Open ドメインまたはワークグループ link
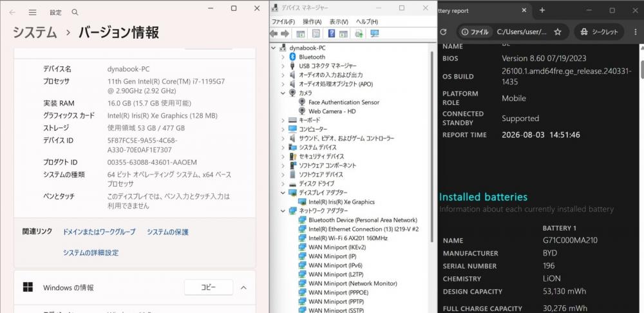 99,232
